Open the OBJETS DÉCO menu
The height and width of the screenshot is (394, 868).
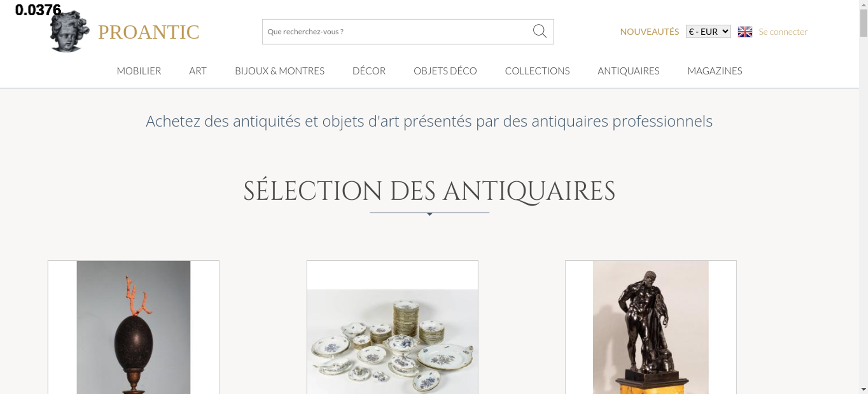(x=445, y=71)
